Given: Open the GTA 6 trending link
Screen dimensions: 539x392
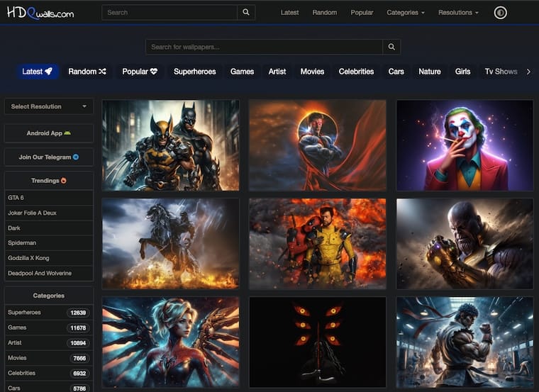Looking at the screenshot, I should 49,198.
